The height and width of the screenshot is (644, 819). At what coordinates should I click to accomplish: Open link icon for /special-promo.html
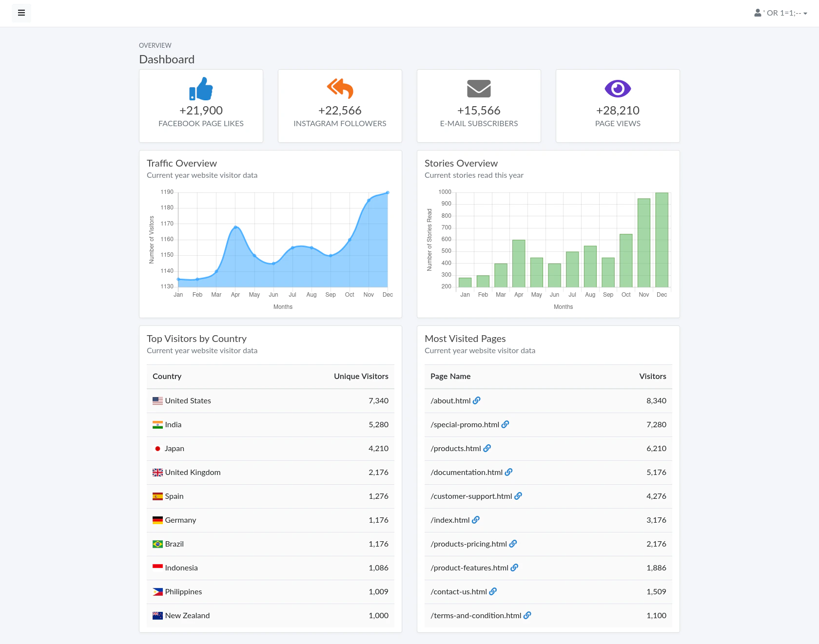click(505, 424)
